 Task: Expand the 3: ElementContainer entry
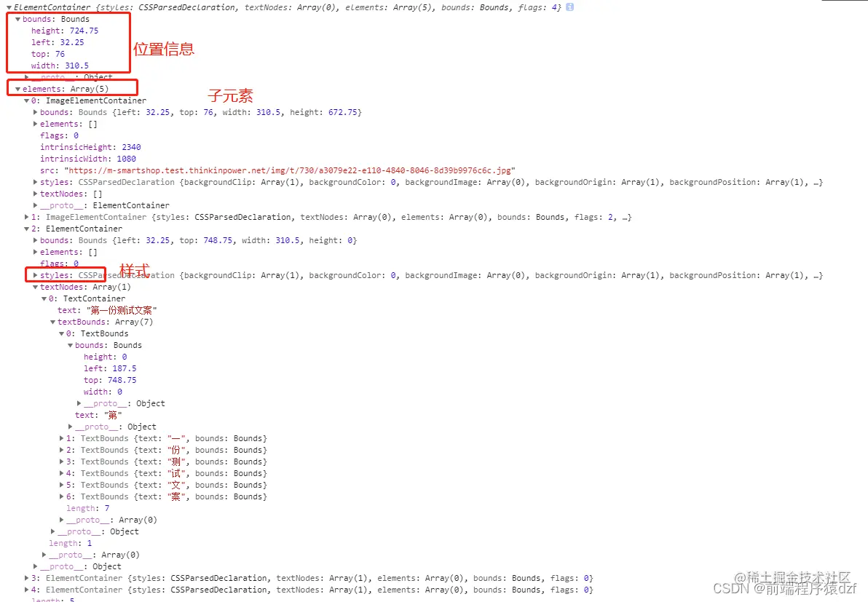26,578
